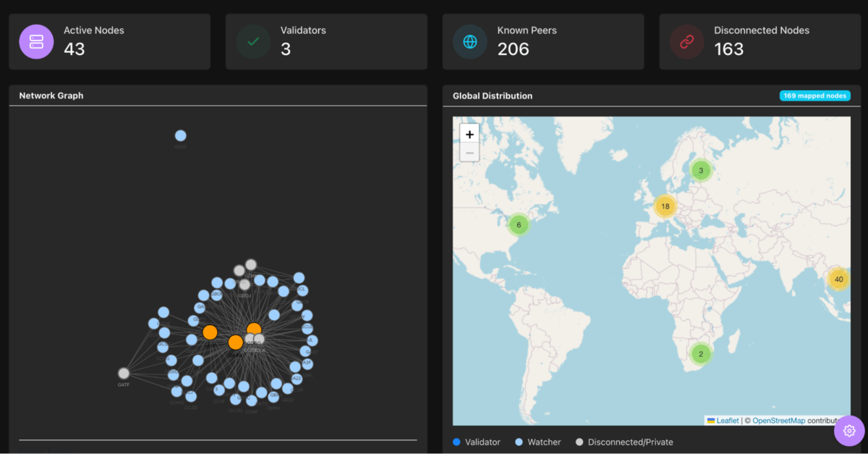Click the green cluster marker labeled 6
The width and height of the screenshot is (868, 454).
[519, 225]
